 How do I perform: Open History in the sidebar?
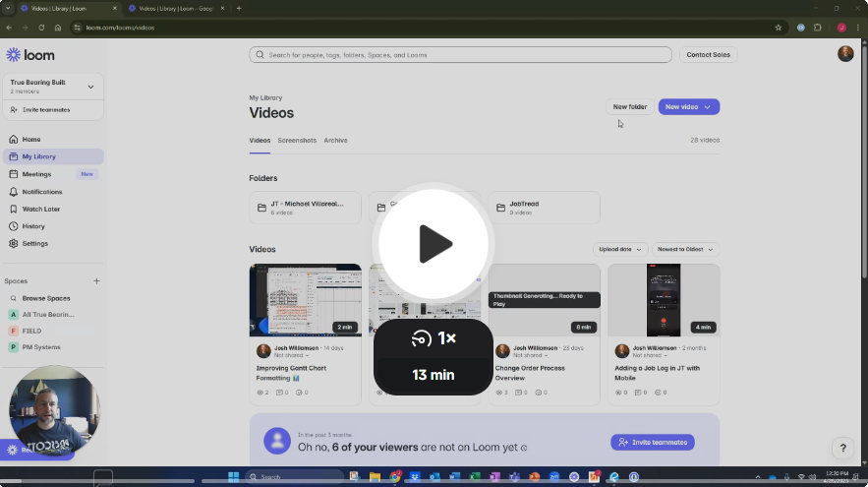pyautogui.click(x=53, y=226)
